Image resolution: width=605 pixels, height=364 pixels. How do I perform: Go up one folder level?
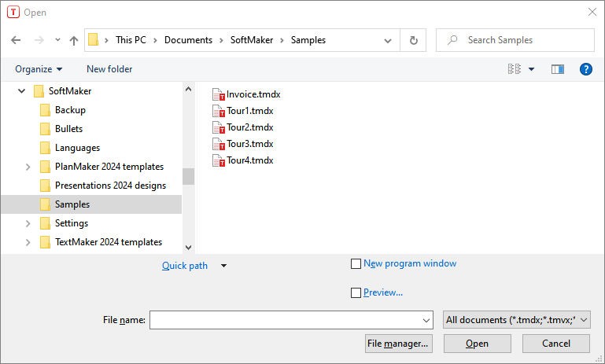[x=74, y=40]
